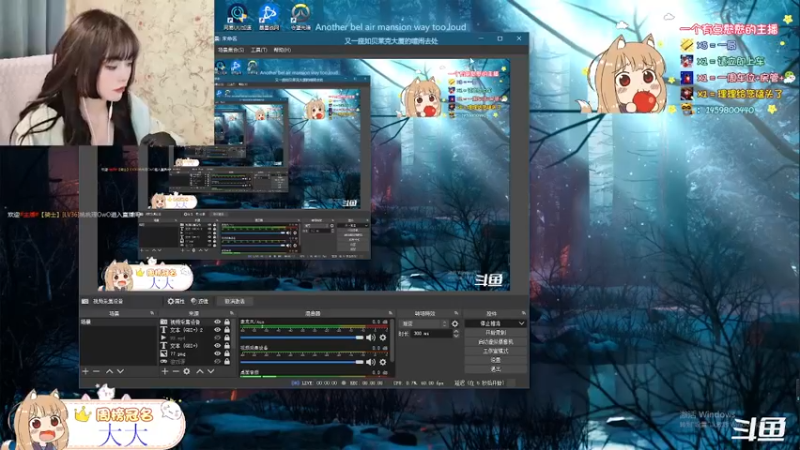Undock the scenes panel with its header icon
The width and height of the screenshot is (800, 450).
[x=152, y=313]
